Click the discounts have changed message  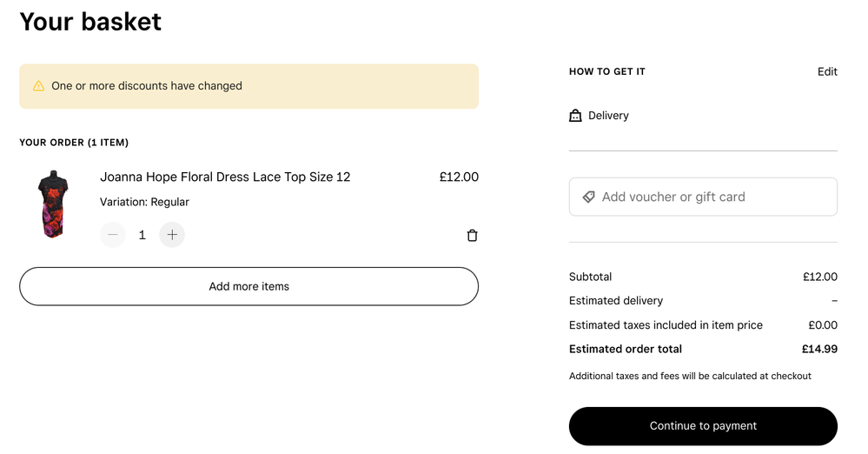tap(147, 86)
